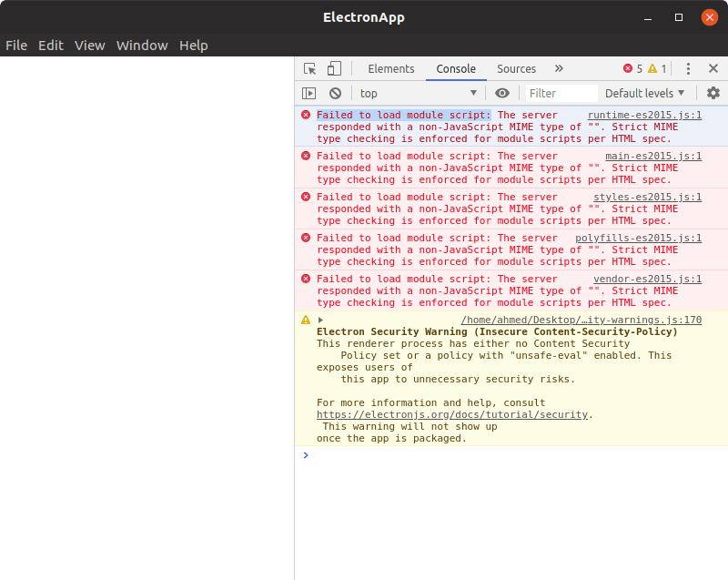
Task: Show more DevTools tabs via chevrons
Action: [x=559, y=68]
